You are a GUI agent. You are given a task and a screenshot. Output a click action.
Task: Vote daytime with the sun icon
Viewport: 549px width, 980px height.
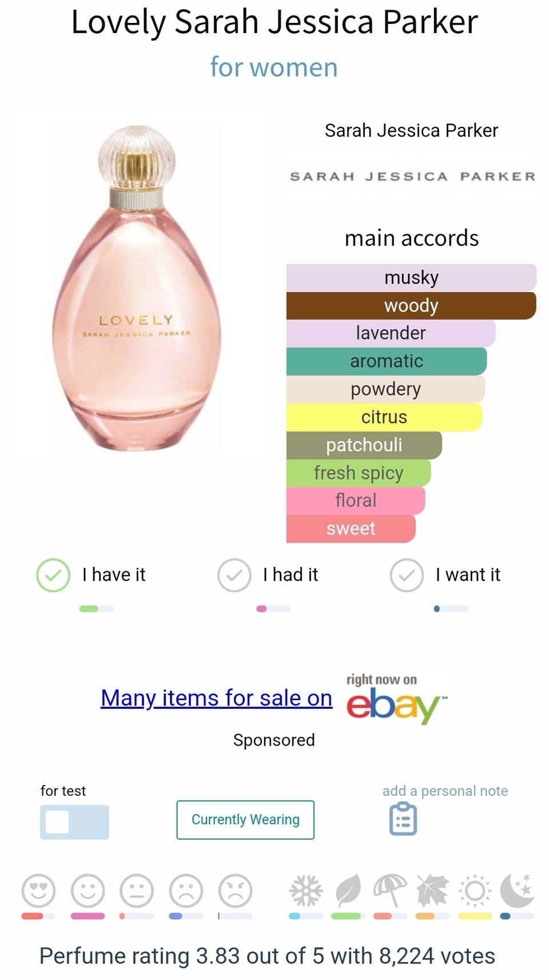pos(475,890)
